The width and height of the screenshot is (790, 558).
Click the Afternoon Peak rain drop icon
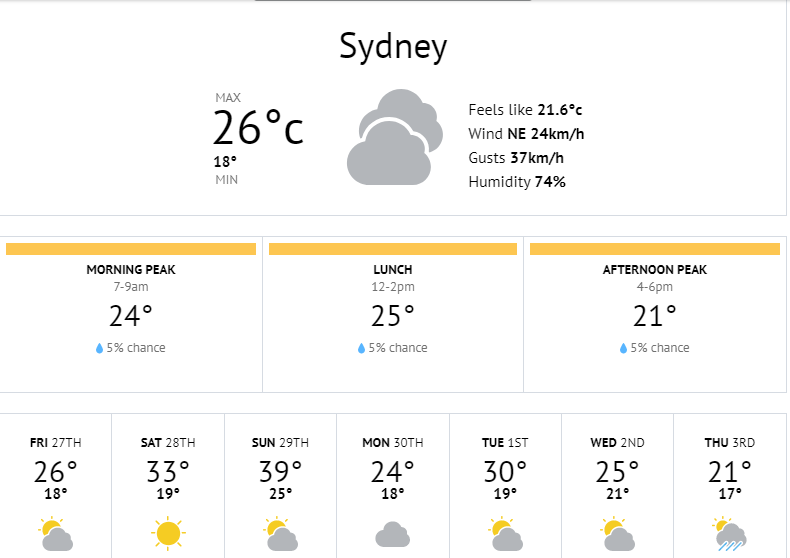click(623, 348)
